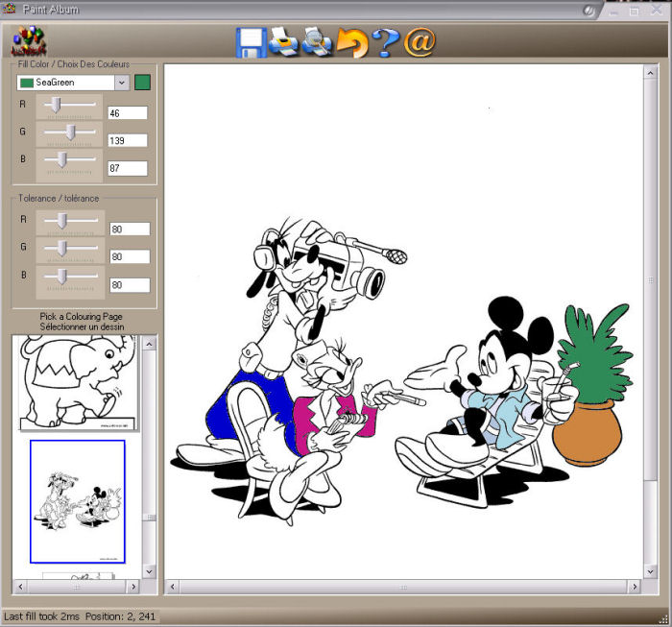Click the B value field showing 87

click(x=128, y=168)
